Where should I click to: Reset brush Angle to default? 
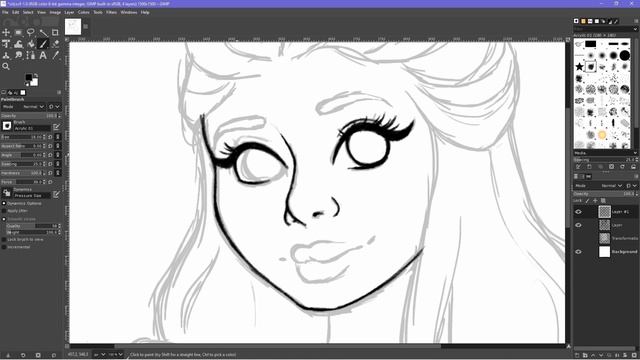pyautogui.click(x=51, y=155)
